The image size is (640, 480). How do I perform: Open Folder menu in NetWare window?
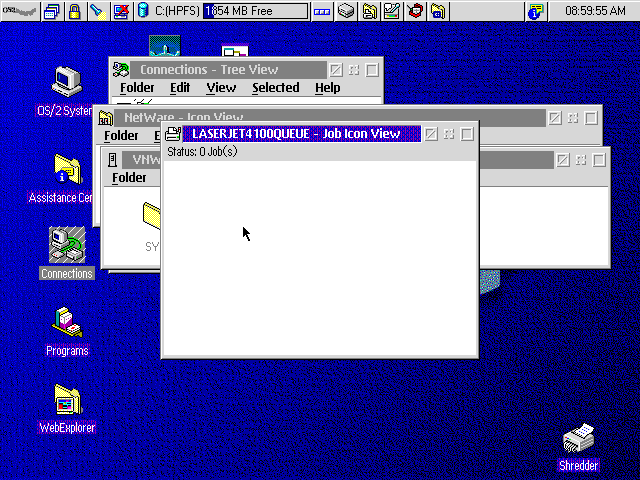pyautogui.click(x=121, y=136)
